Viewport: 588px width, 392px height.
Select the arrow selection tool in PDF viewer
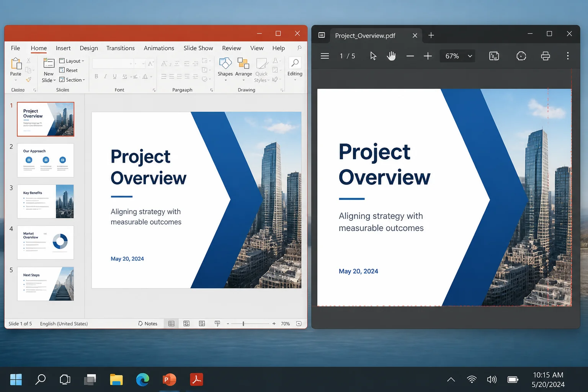click(373, 56)
